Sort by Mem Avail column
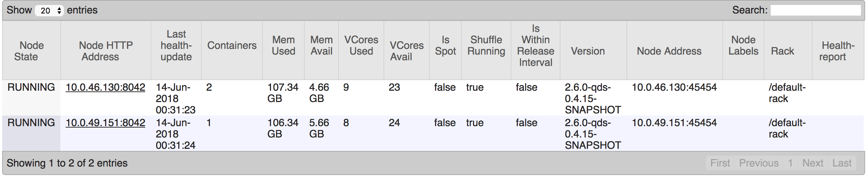This screenshot has height=180, width=868. pyautogui.click(x=321, y=51)
